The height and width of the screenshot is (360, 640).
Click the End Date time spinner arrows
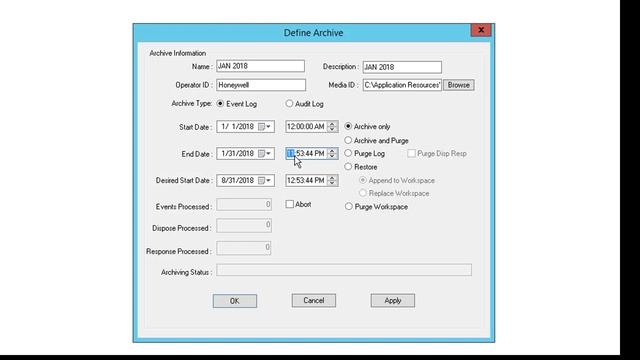tap(332, 153)
